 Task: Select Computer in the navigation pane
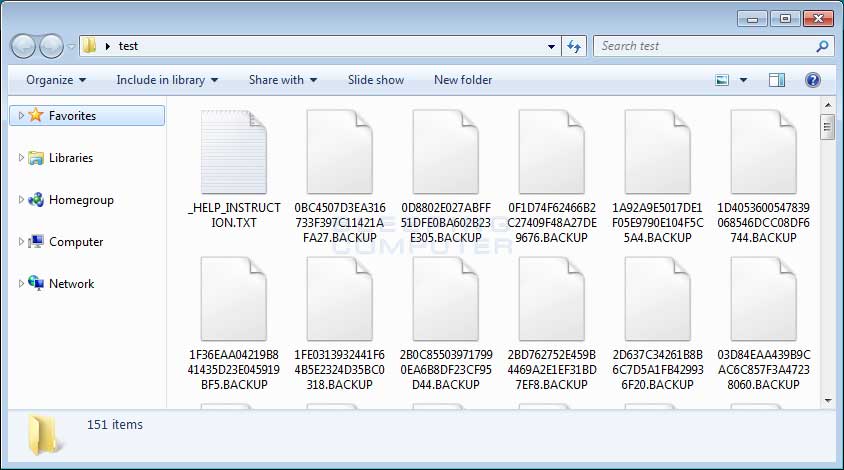click(76, 242)
